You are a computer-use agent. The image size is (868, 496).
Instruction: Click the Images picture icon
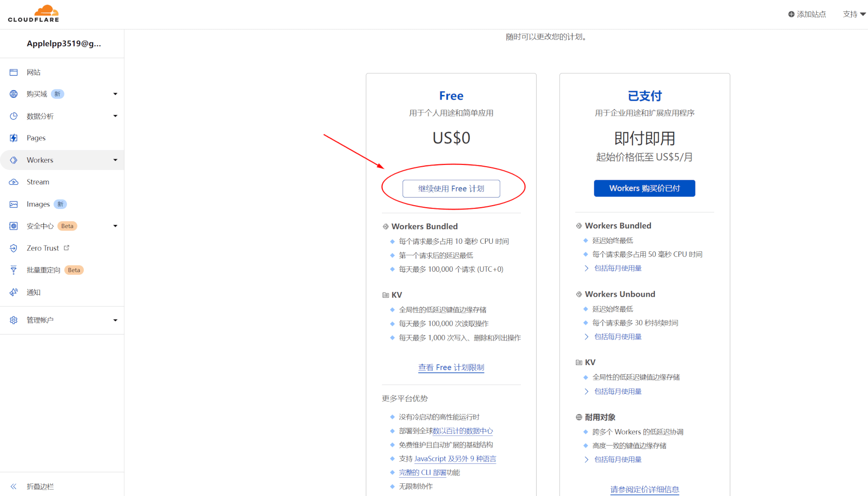pyautogui.click(x=14, y=204)
